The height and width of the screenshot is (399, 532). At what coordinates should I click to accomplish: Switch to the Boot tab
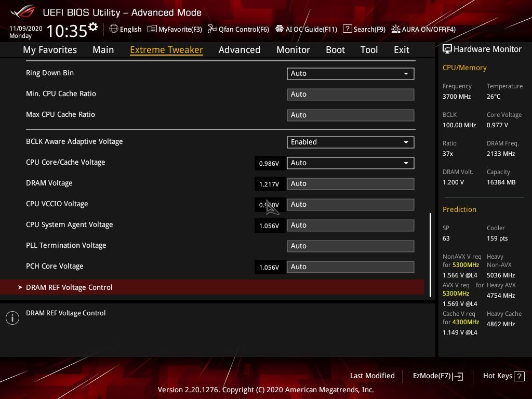coord(335,50)
